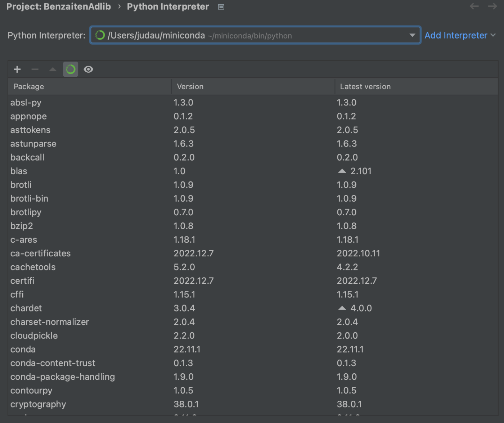Select the charset-normalizer package row
504x423 pixels.
coord(253,322)
